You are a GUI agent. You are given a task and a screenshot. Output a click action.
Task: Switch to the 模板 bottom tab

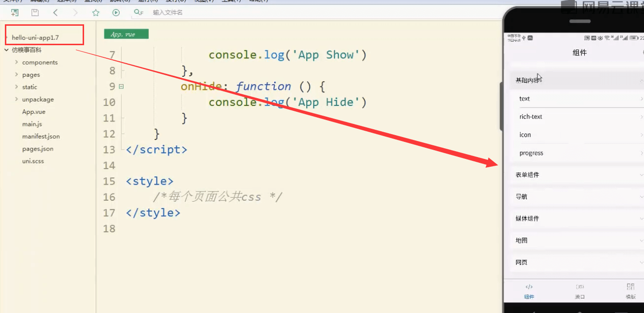(x=630, y=292)
